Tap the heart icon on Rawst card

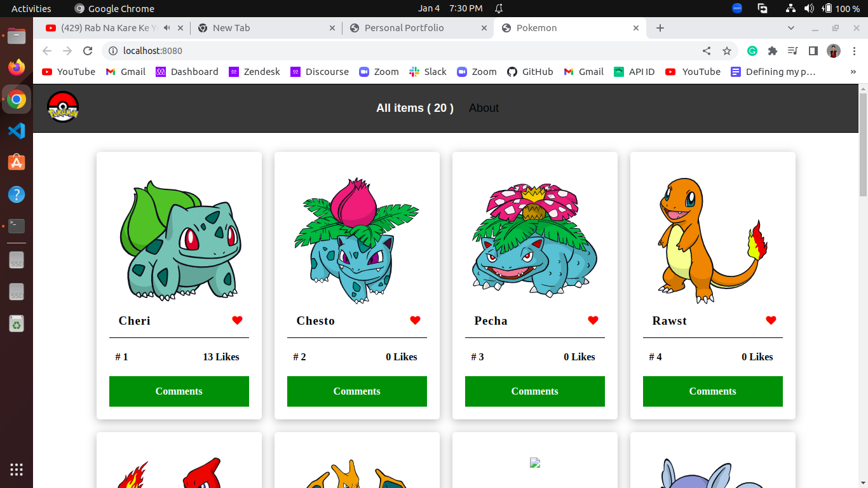771,320
